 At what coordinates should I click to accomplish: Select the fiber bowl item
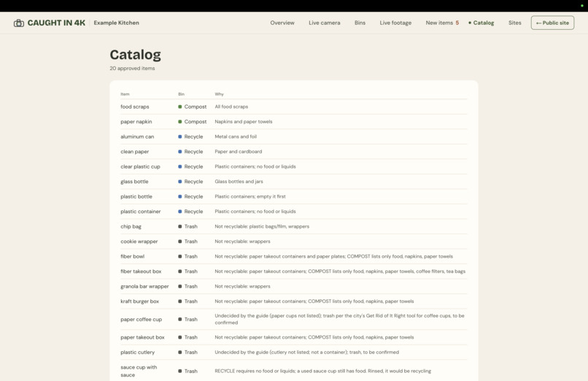click(x=132, y=257)
